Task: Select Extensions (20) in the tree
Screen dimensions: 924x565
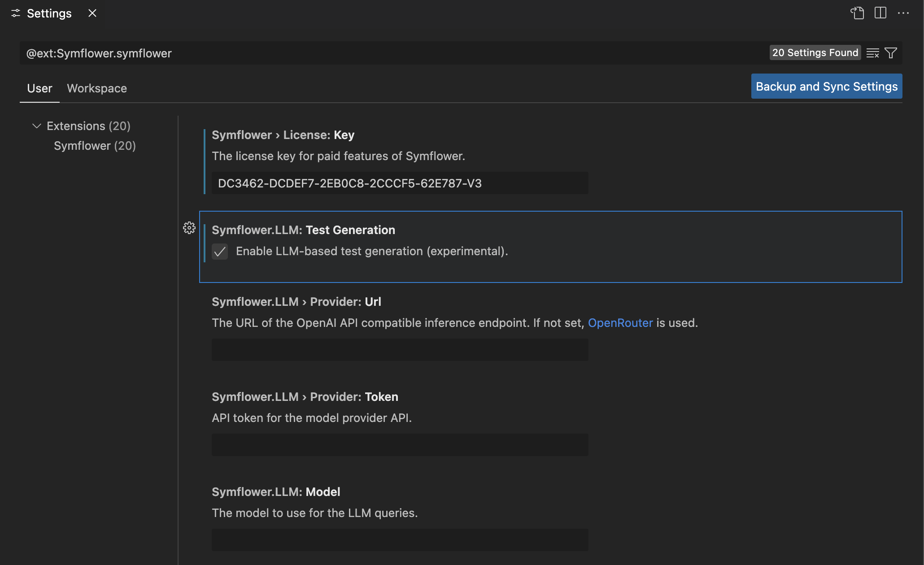Action: (x=88, y=126)
